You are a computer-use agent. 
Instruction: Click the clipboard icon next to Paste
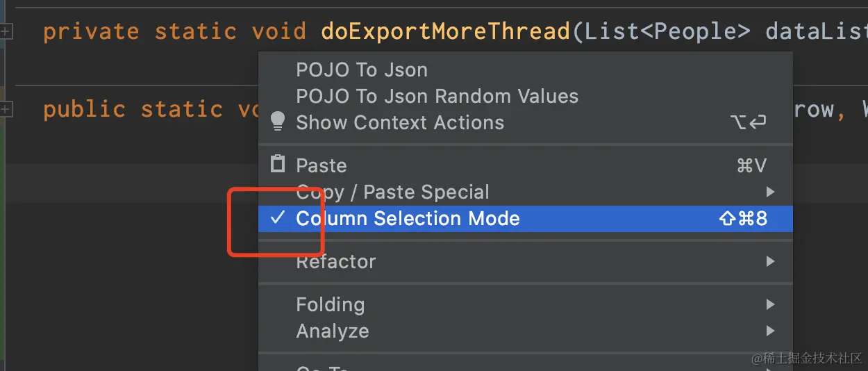click(x=278, y=165)
